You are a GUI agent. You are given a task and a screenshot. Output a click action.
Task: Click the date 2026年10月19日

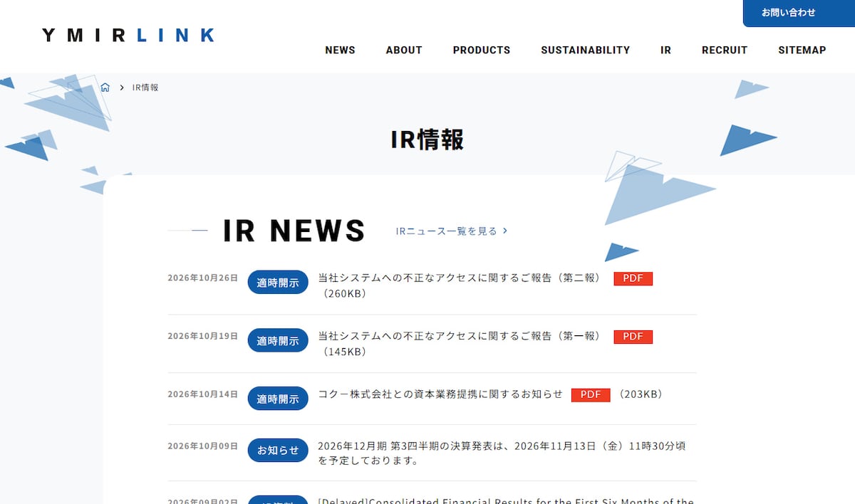(x=203, y=336)
